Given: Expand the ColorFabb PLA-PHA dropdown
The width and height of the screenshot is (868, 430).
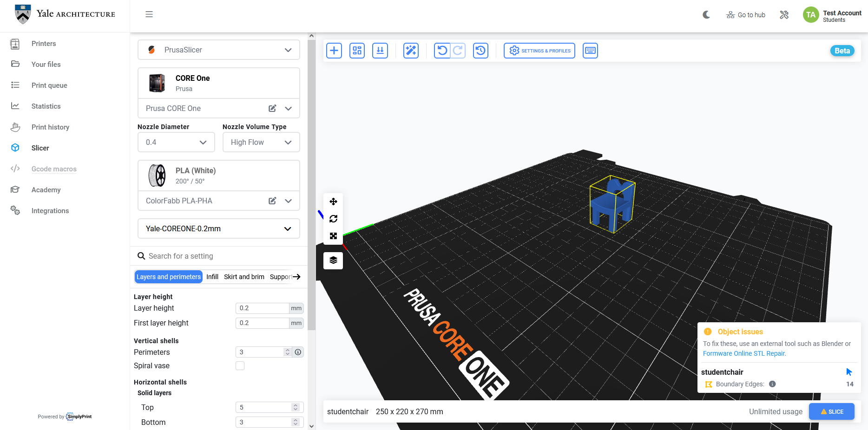Looking at the screenshot, I should [289, 201].
